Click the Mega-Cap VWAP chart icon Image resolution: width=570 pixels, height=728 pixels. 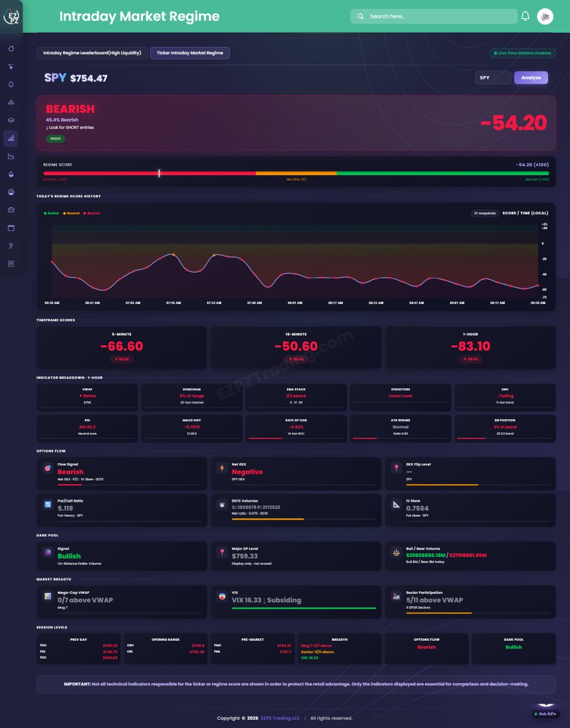pyautogui.click(x=47, y=596)
